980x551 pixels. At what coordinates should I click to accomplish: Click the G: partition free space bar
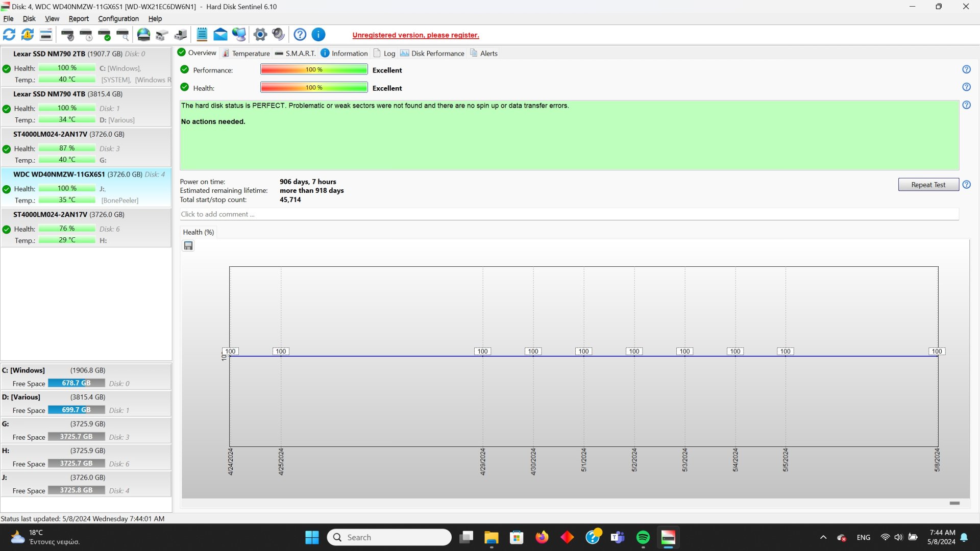tap(77, 437)
